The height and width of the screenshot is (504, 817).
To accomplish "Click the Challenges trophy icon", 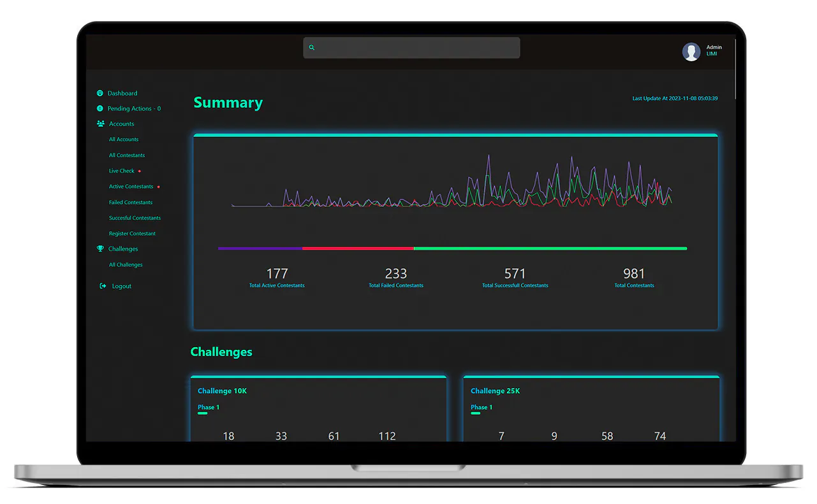I will coord(100,248).
